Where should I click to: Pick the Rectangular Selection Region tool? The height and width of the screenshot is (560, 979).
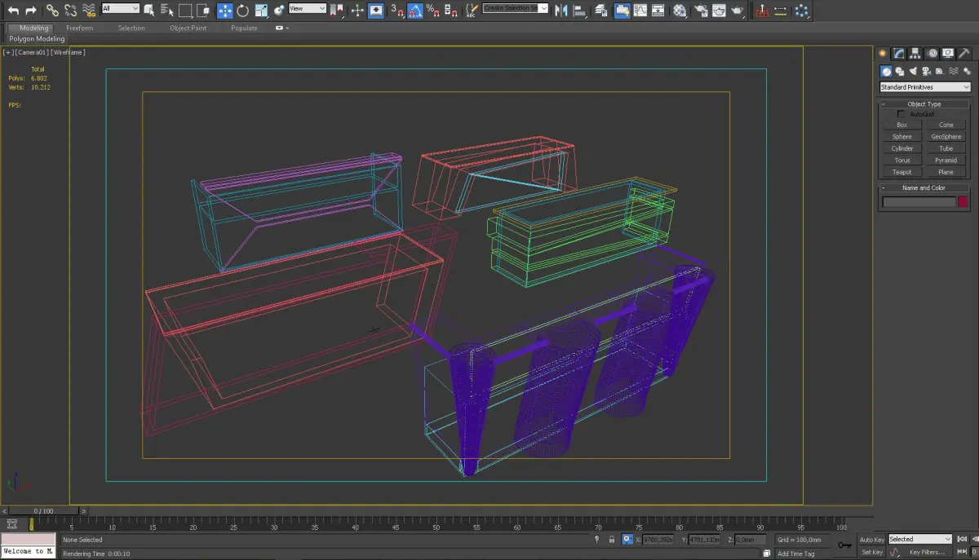185,11
